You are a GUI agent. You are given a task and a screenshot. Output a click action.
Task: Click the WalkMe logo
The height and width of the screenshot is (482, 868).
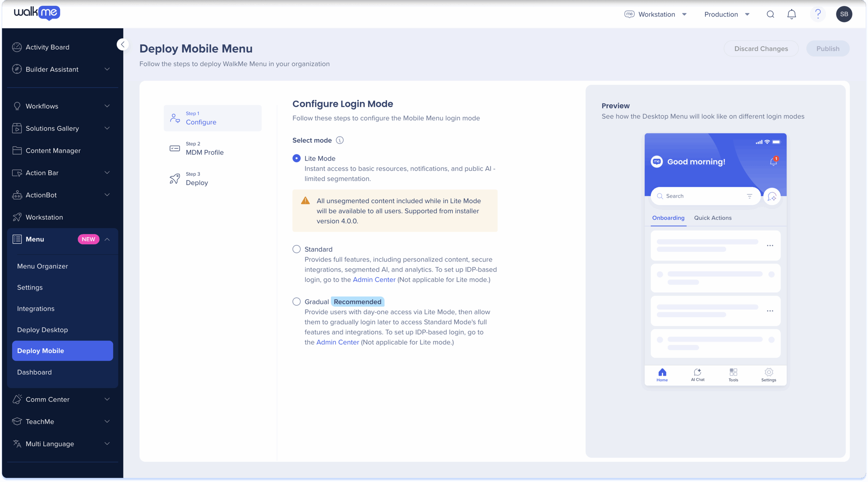pos(37,13)
